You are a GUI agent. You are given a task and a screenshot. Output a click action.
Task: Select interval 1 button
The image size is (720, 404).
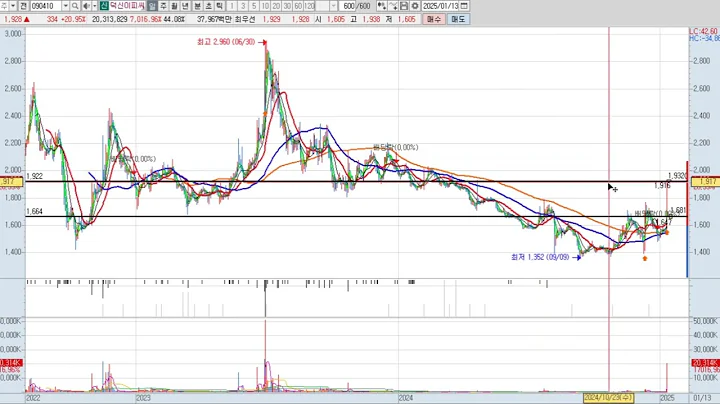click(232, 6)
